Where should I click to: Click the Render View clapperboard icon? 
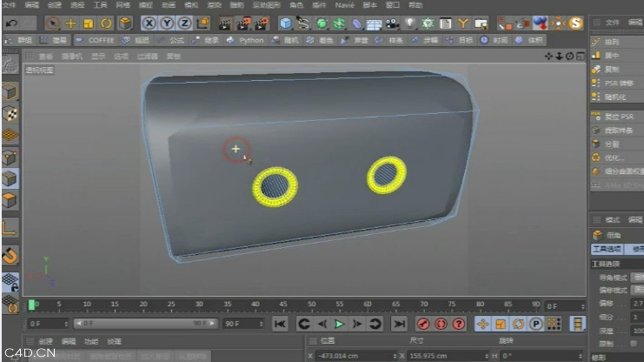click(224, 23)
